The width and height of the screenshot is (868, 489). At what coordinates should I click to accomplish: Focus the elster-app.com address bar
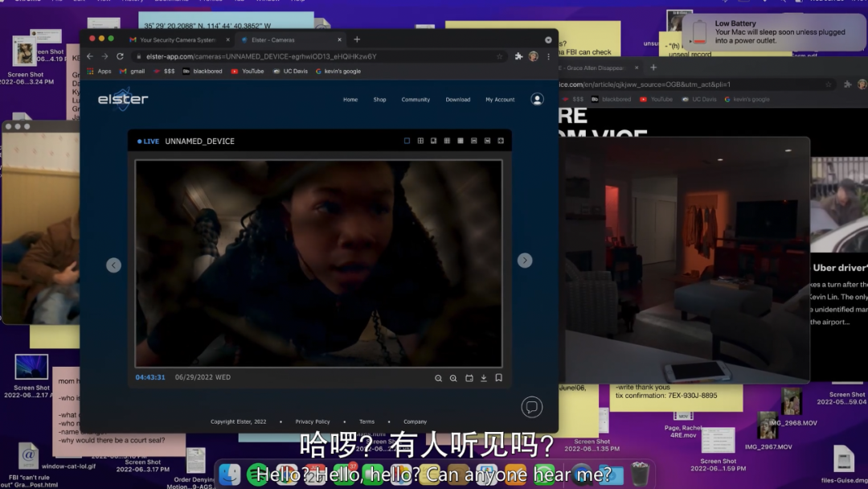[x=319, y=56]
